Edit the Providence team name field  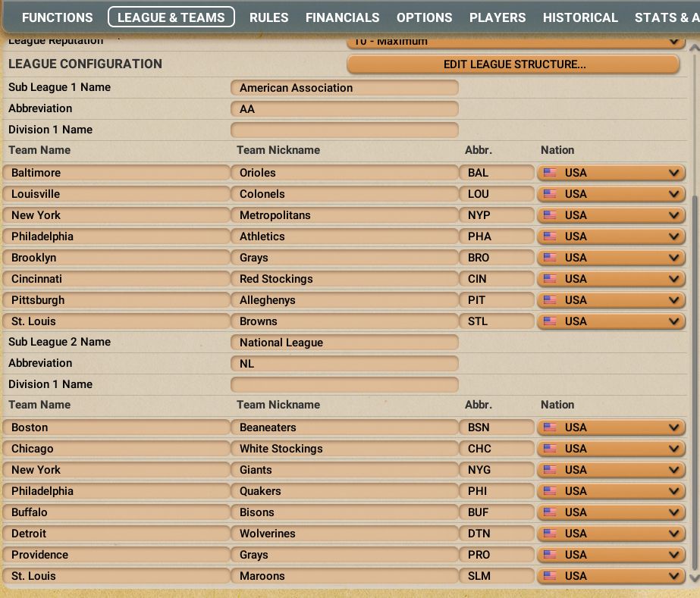(116, 555)
